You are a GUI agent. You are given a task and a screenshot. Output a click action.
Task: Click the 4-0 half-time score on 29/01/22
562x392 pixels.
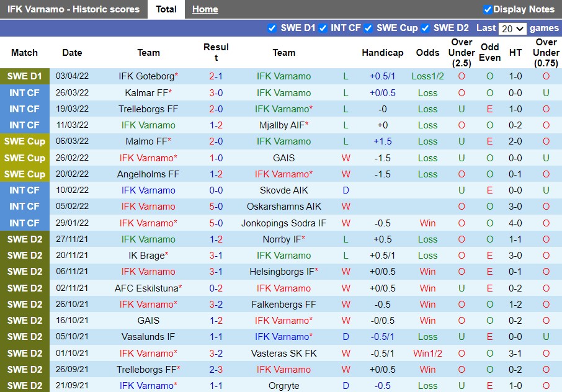coord(515,223)
